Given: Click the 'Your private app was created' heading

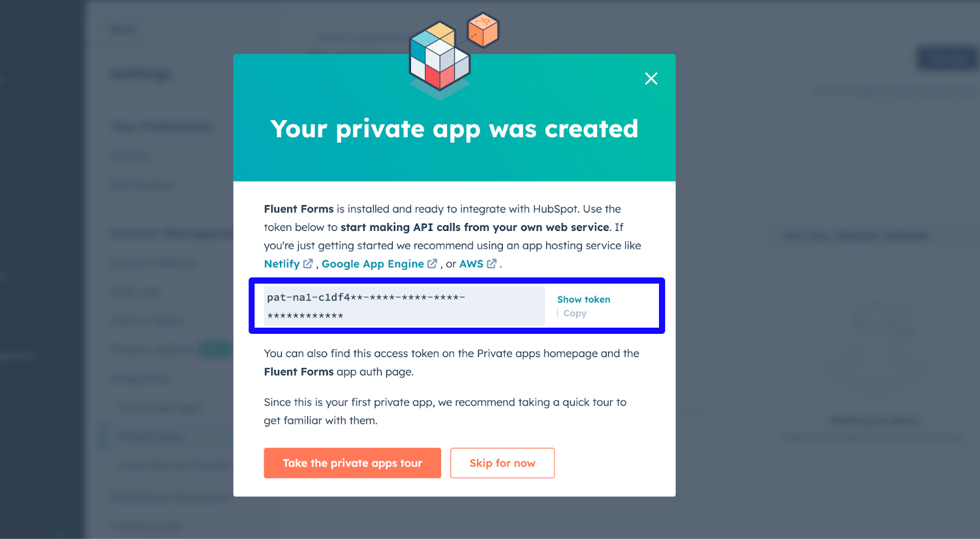Looking at the screenshot, I should 454,129.
